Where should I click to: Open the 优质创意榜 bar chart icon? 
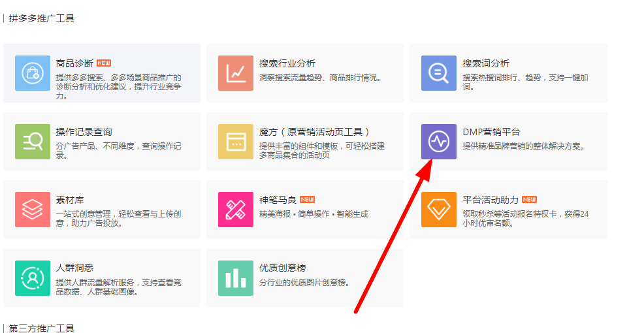tap(236, 278)
